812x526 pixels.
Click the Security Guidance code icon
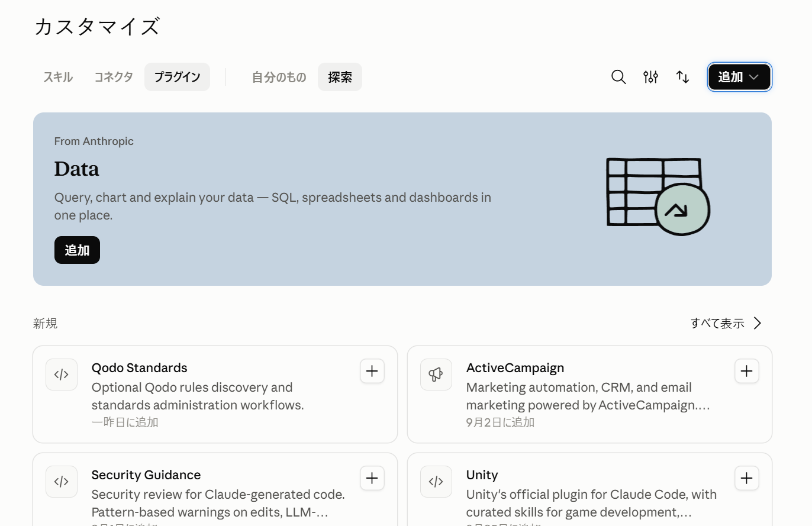coord(62,482)
